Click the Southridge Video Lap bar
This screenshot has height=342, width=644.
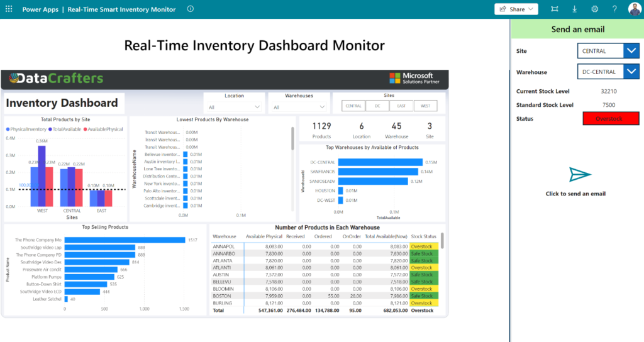pyautogui.click(x=100, y=247)
